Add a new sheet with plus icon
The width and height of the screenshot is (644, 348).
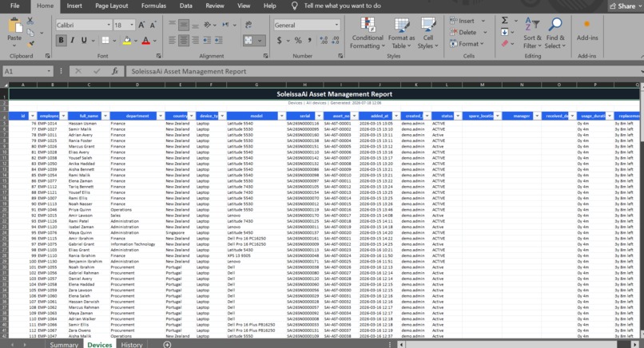(x=167, y=344)
